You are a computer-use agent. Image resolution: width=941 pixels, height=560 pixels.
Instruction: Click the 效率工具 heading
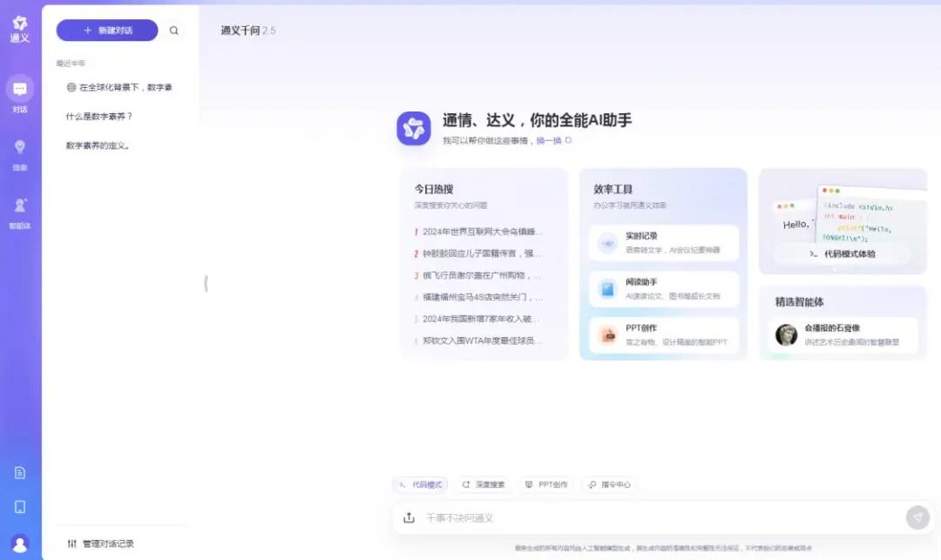coord(613,190)
